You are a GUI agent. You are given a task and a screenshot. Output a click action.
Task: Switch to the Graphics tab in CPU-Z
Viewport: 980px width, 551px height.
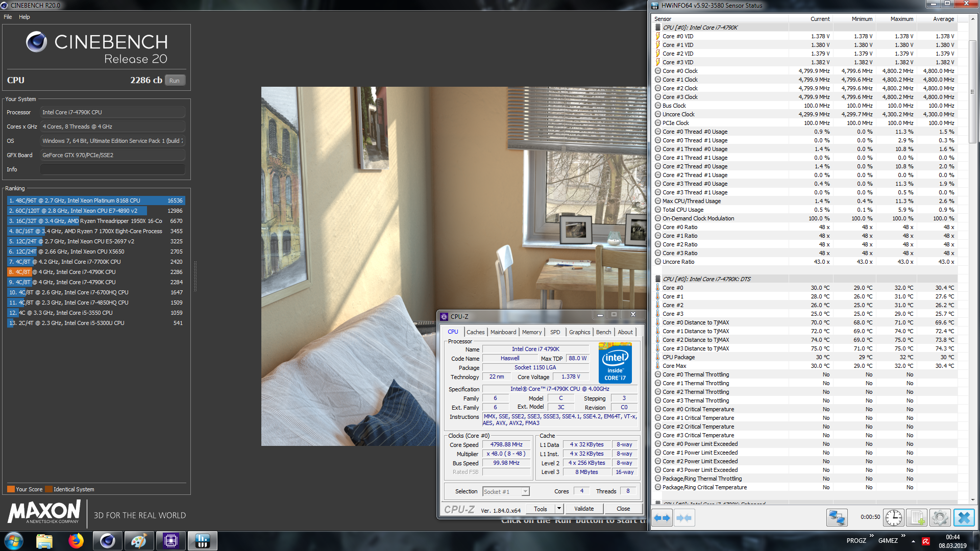(x=580, y=332)
